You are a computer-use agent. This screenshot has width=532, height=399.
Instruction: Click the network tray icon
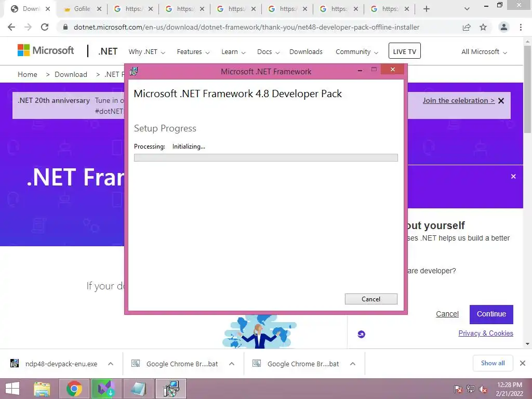coord(471,389)
